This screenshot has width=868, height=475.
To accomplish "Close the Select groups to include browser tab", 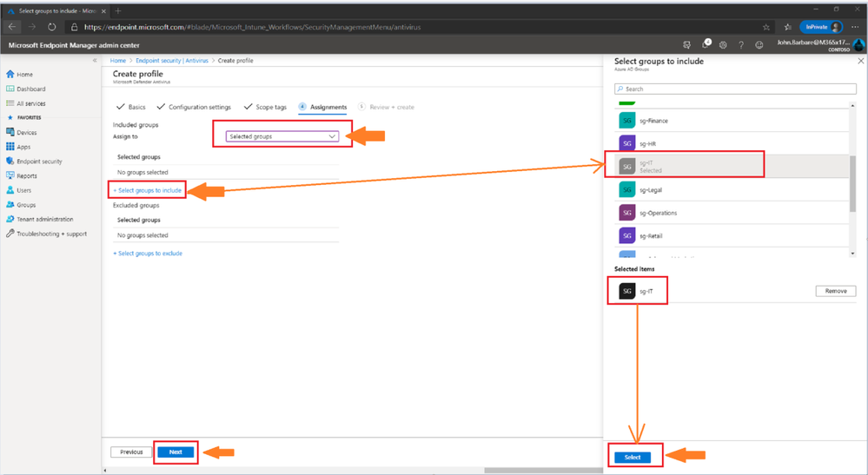I will tap(103, 10).
